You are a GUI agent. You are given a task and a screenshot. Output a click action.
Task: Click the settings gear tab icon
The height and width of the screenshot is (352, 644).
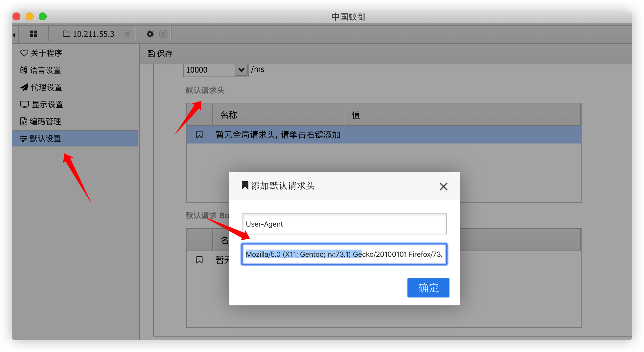pos(150,34)
